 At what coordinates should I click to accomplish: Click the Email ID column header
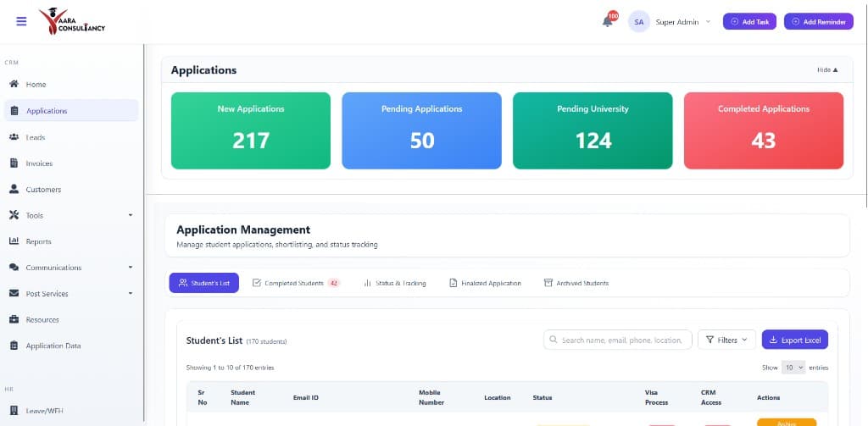coord(305,397)
